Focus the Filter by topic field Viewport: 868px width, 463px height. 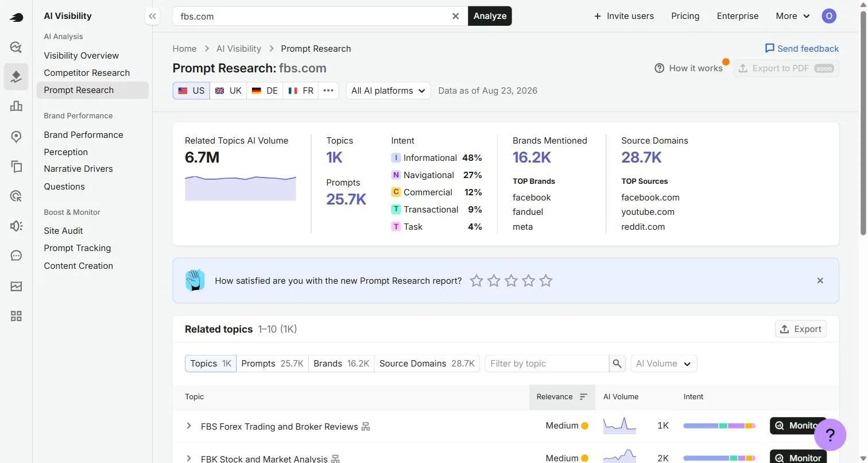click(547, 364)
